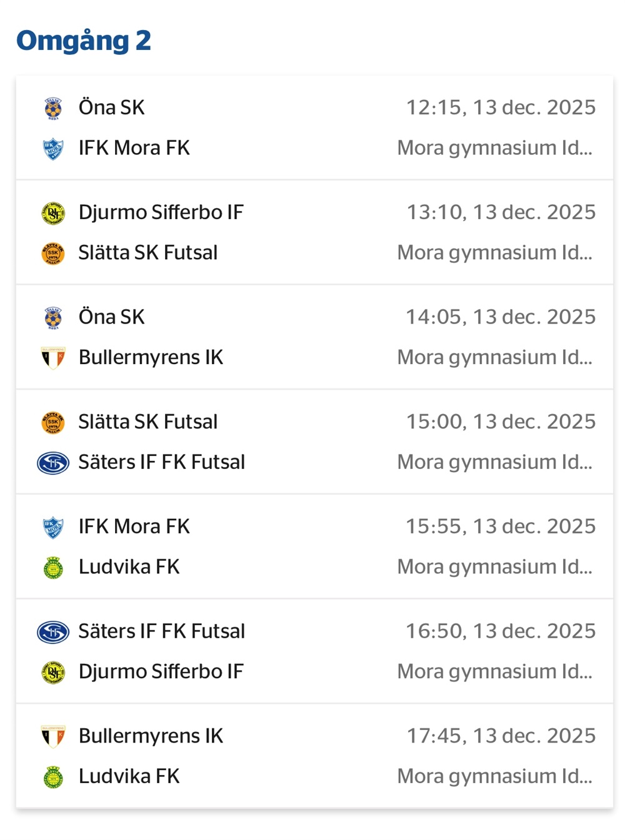Click Bullermyrens IK shield in 14:05 match

pyautogui.click(x=53, y=358)
